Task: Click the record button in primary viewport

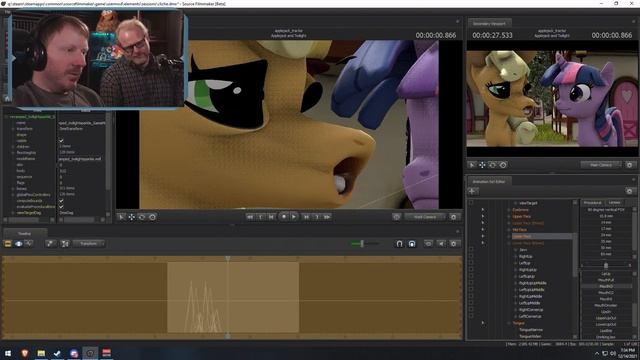Action: (x=284, y=217)
